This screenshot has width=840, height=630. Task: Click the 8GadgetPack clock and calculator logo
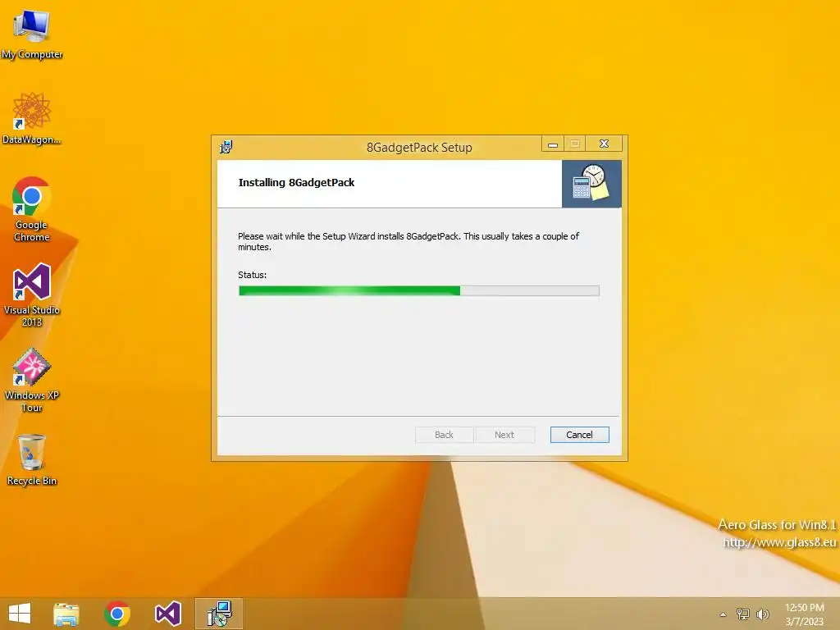591,184
